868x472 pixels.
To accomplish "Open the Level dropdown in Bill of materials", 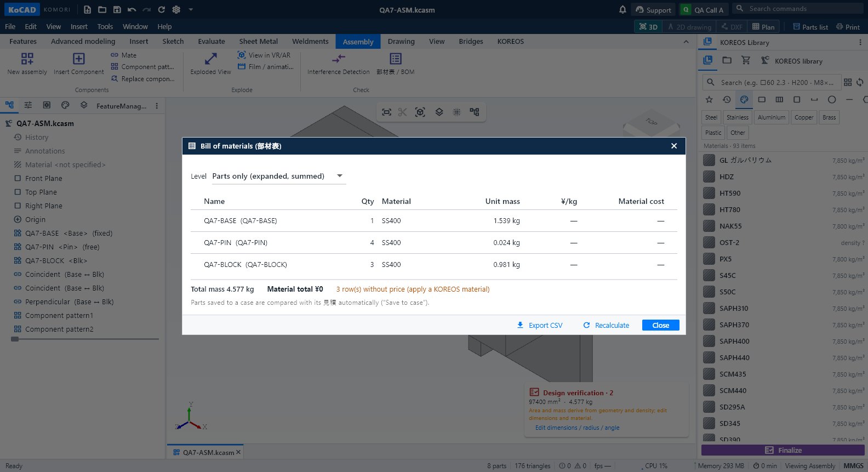I will (279, 176).
